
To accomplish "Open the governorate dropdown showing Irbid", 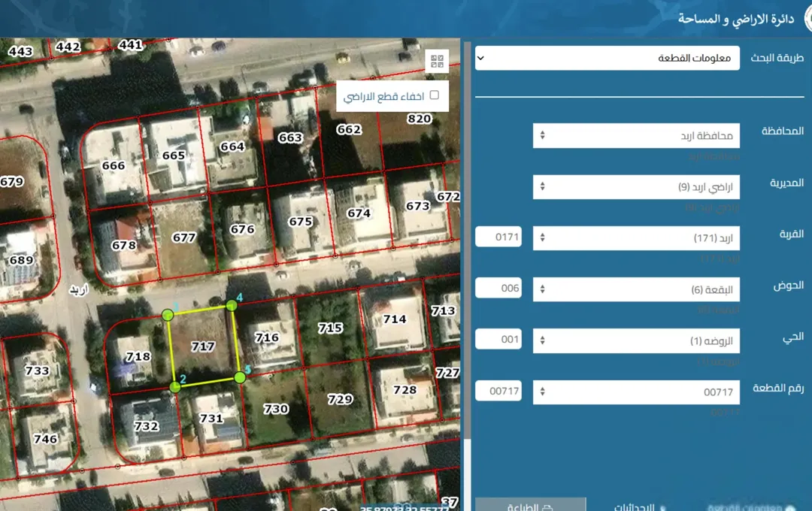I will (x=636, y=136).
